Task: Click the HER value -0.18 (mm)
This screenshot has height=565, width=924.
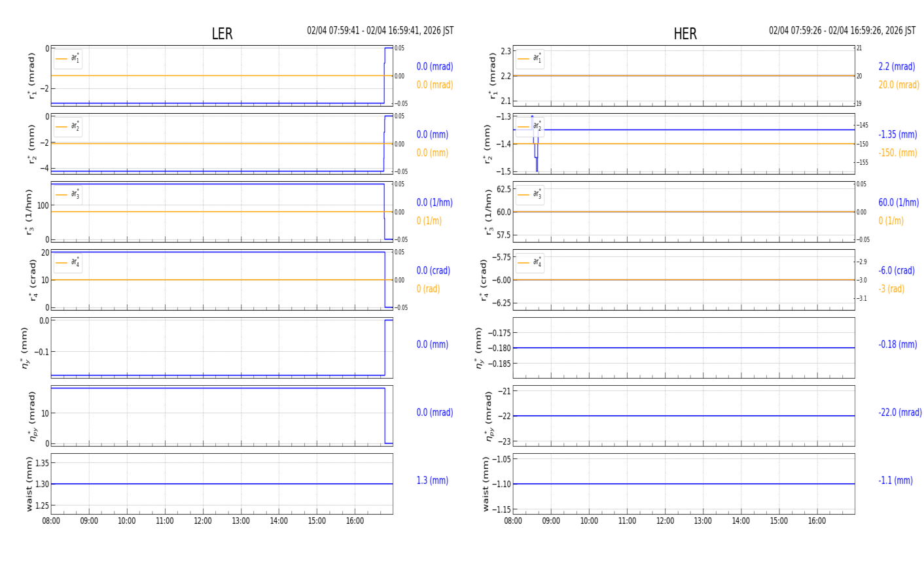Action: coord(897,345)
